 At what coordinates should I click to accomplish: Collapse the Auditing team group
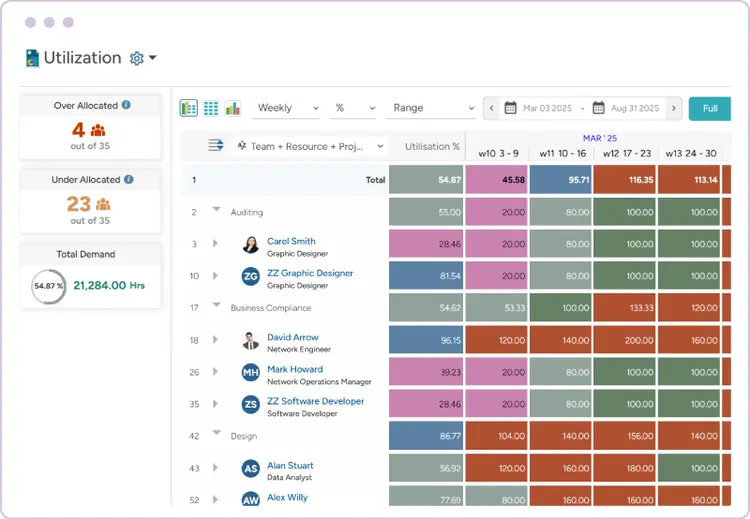216,209
